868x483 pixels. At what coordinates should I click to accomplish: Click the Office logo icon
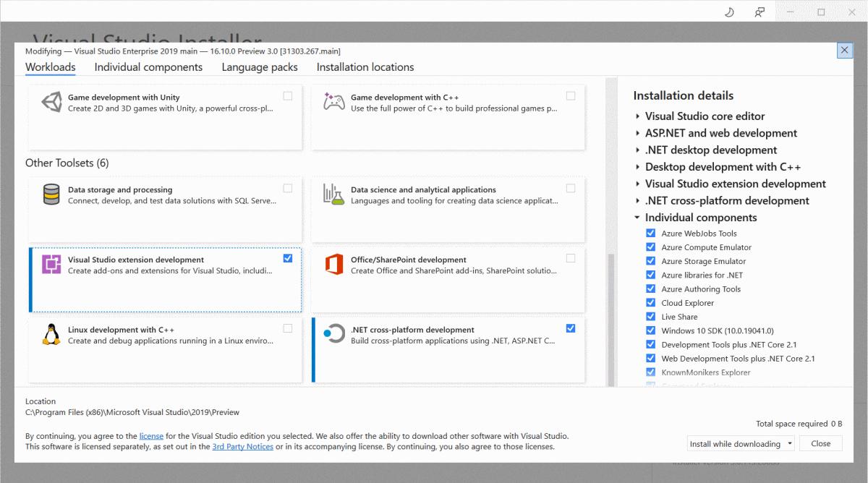point(333,265)
